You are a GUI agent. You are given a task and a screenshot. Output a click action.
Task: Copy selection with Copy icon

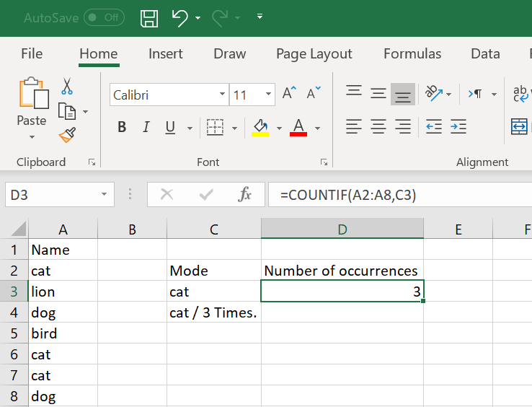click(67, 111)
